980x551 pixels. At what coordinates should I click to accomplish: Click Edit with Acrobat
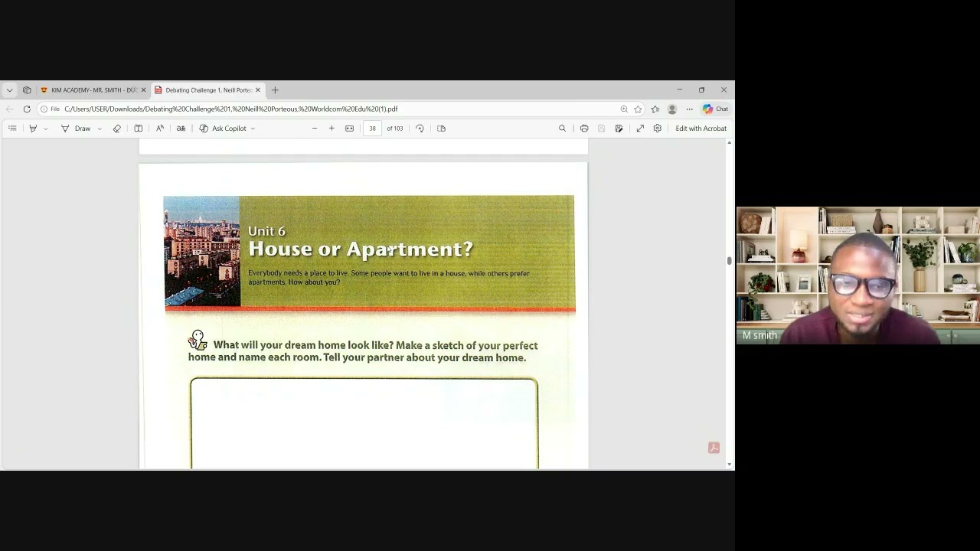(x=701, y=129)
